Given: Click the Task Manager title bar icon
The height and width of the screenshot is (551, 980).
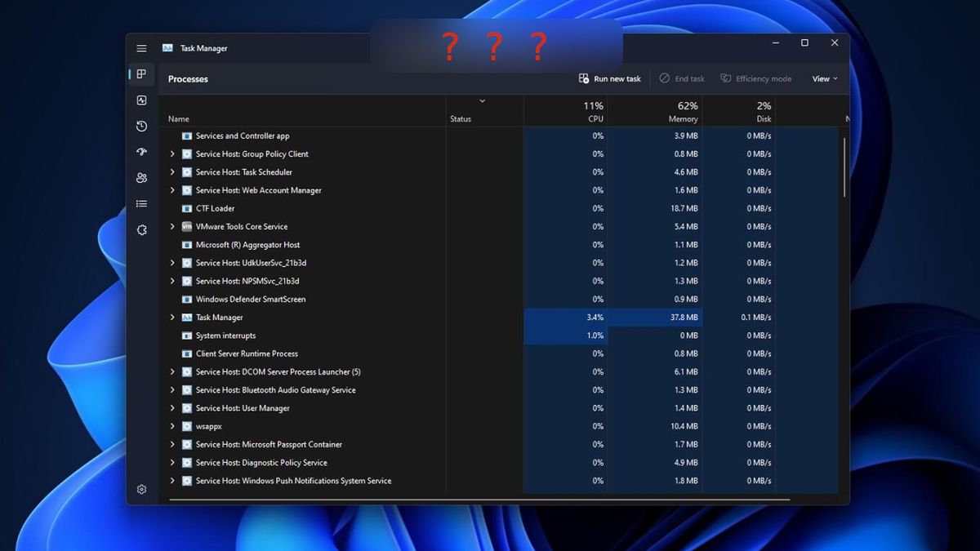Looking at the screenshot, I should coord(167,48).
